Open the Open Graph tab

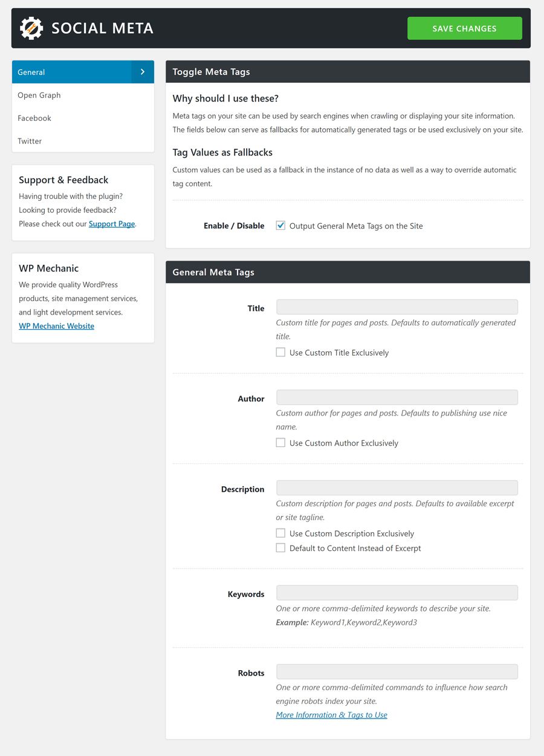point(39,95)
